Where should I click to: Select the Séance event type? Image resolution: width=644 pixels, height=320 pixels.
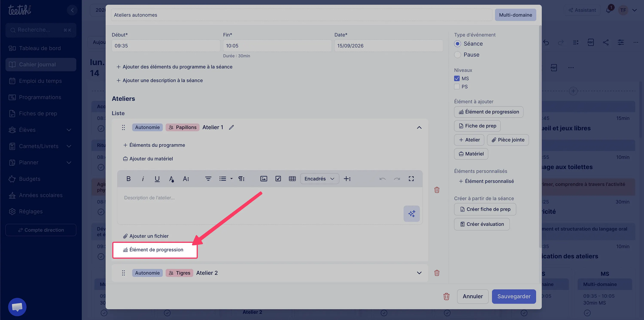457,44
